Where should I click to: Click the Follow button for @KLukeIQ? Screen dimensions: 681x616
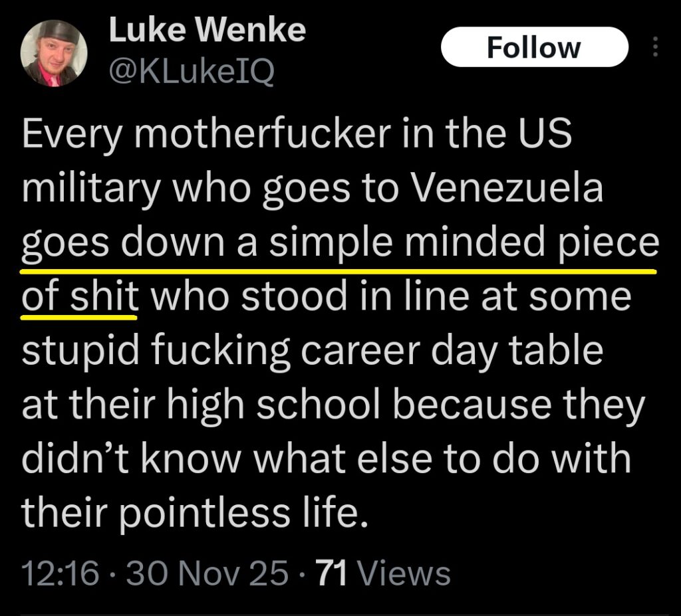[x=534, y=47]
